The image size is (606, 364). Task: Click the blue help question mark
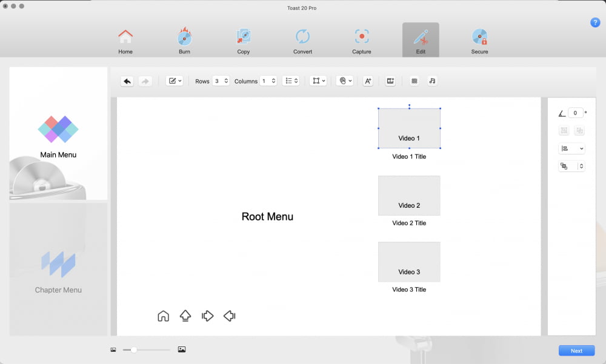pyautogui.click(x=594, y=22)
